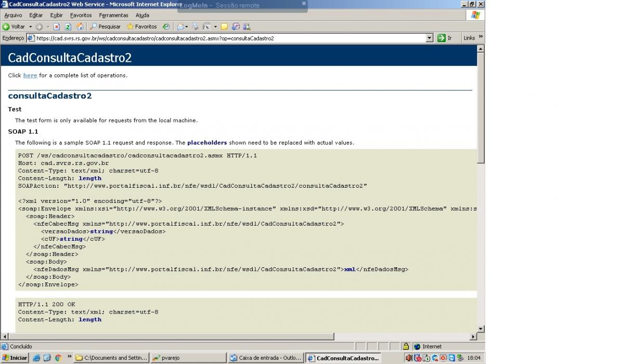Click the red speaker icon in system tray

pos(409,358)
